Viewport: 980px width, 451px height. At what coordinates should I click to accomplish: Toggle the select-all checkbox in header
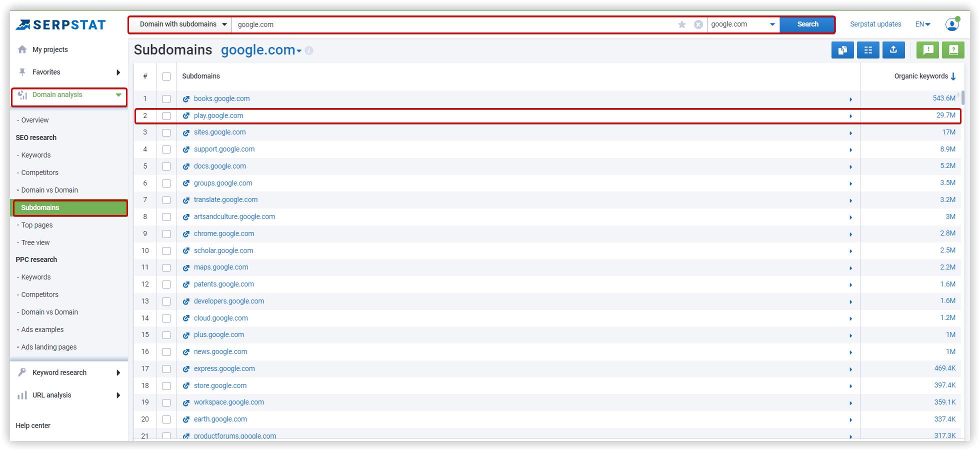click(x=166, y=76)
